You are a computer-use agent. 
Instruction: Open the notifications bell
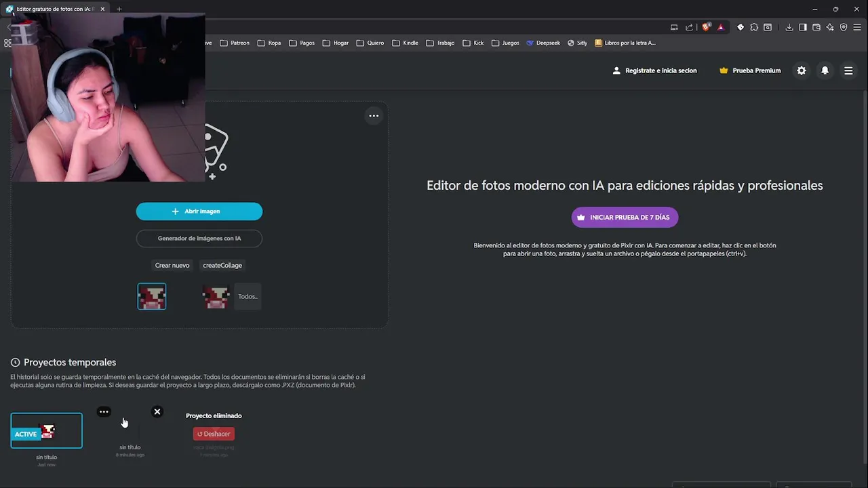point(825,70)
